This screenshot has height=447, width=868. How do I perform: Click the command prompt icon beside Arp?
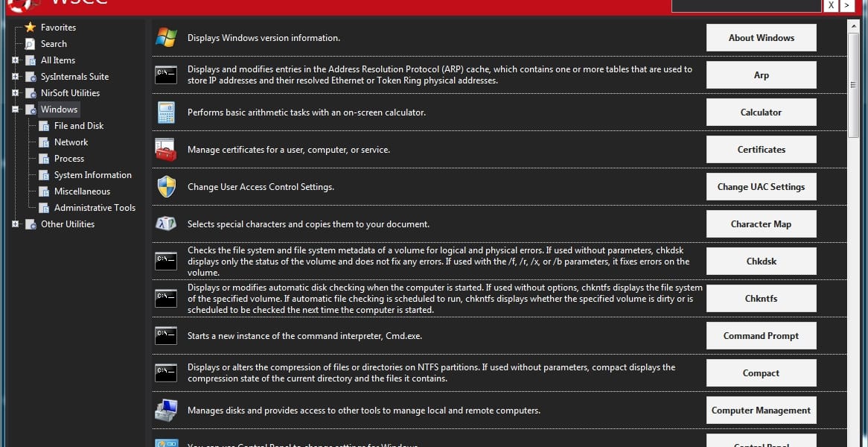point(166,74)
